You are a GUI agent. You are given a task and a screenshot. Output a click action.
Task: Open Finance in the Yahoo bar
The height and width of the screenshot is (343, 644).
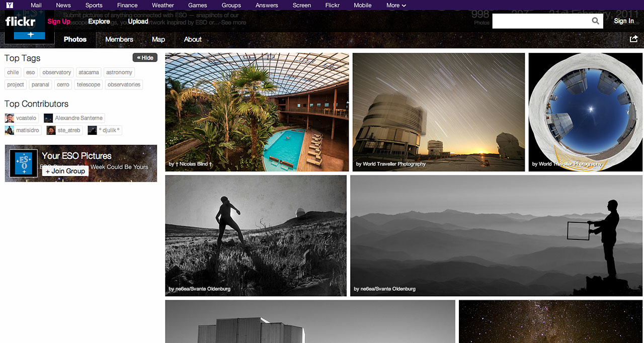click(x=127, y=5)
